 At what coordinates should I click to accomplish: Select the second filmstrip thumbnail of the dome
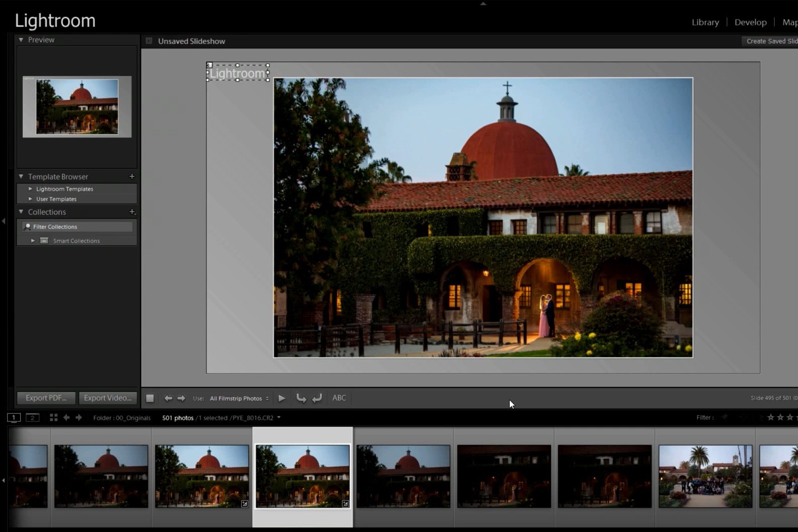pos(101,476)
